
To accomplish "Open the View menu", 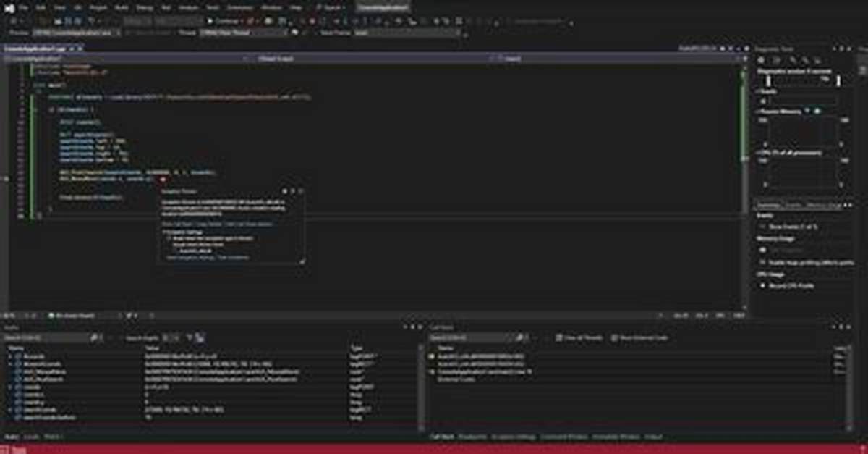I will pyautogui.click(x=59, y=7).
